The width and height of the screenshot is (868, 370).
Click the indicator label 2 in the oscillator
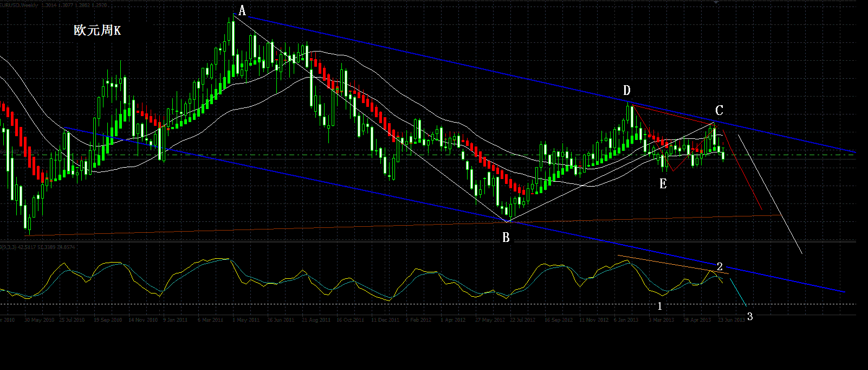pos(720,266)
